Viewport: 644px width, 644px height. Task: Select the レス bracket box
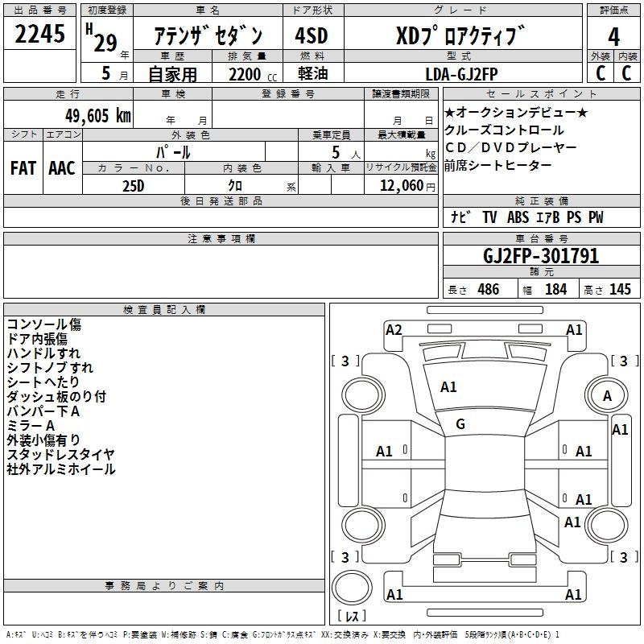pos(351,617)
